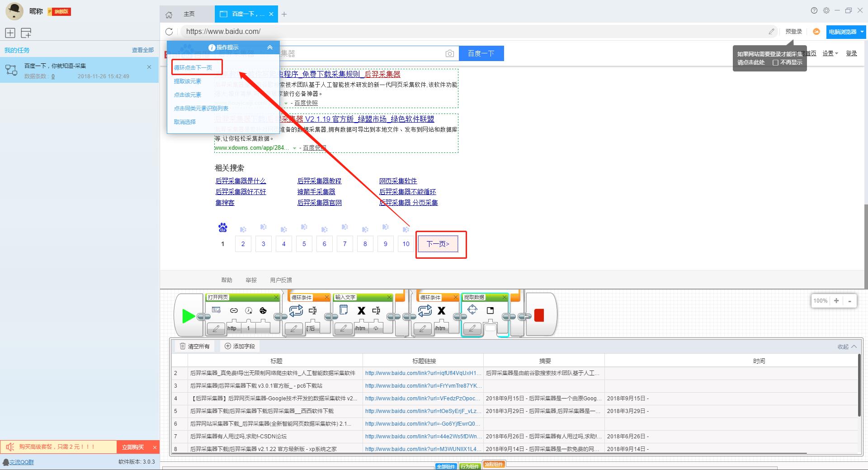Click the 下一页> pagination button
The height and width of the screenshot is (470, 868).
[438, 244]
